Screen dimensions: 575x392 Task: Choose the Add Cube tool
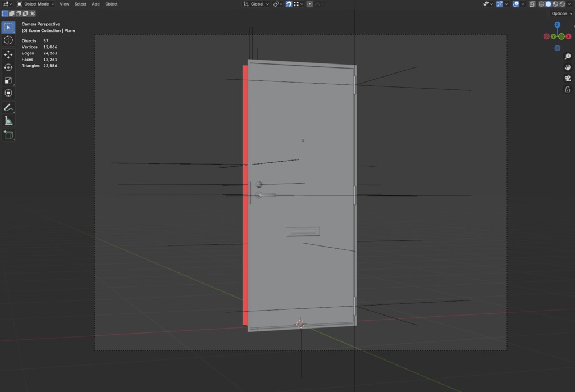[x=8, y=135]
